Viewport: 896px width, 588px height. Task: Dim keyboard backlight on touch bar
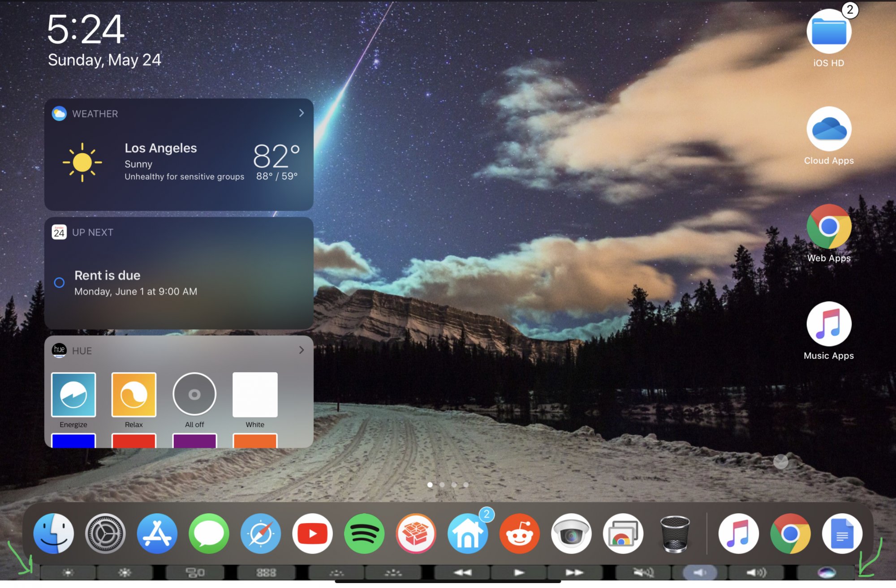click(336, 572)
